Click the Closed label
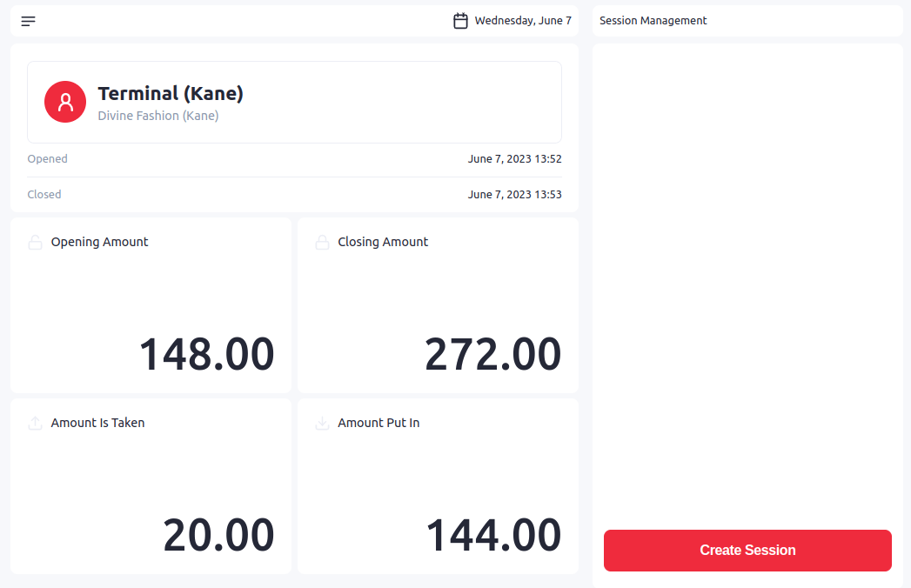The height and width of the screenshot is (588, 911). [44, 194]
